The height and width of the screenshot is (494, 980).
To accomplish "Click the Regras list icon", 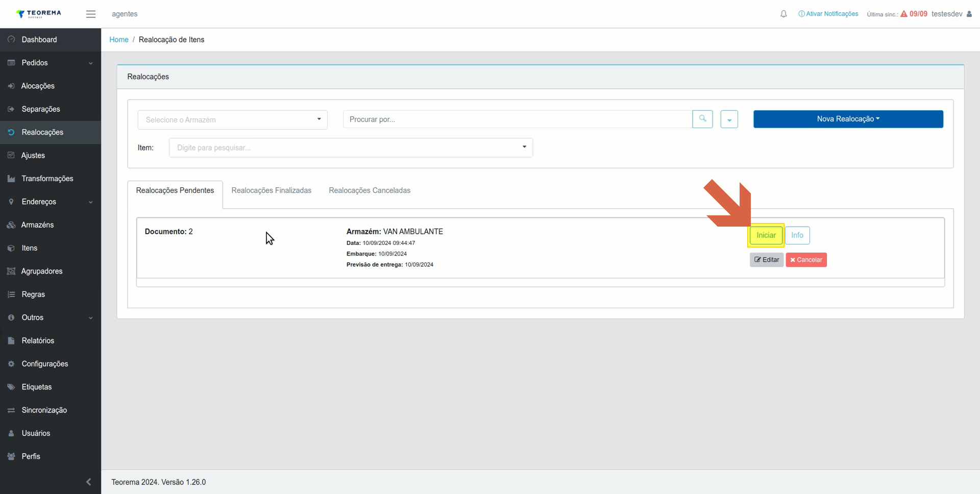I will 11,294.
